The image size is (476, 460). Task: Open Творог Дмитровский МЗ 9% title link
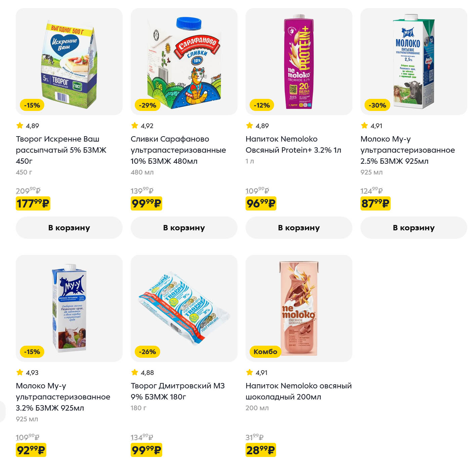[177, 391]
